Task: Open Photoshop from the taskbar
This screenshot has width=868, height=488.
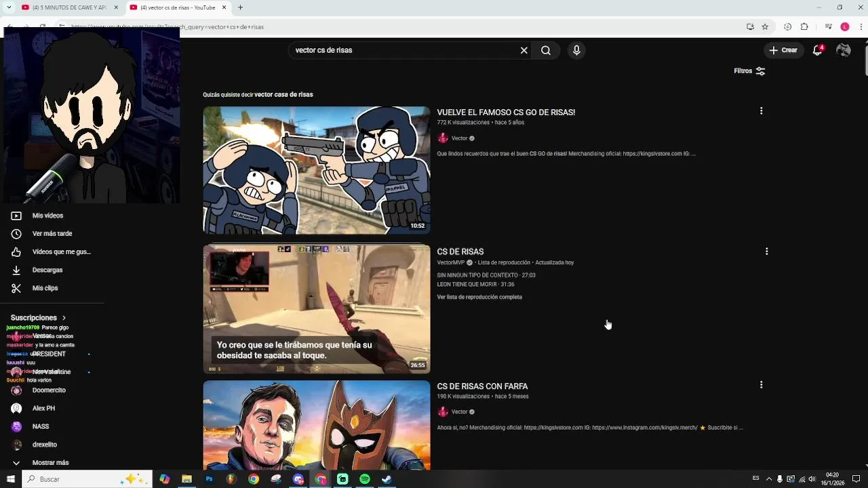Action: 209,479
